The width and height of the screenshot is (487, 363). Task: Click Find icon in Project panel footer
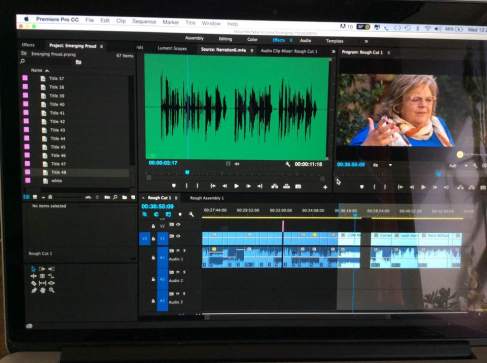click(115, 197)
